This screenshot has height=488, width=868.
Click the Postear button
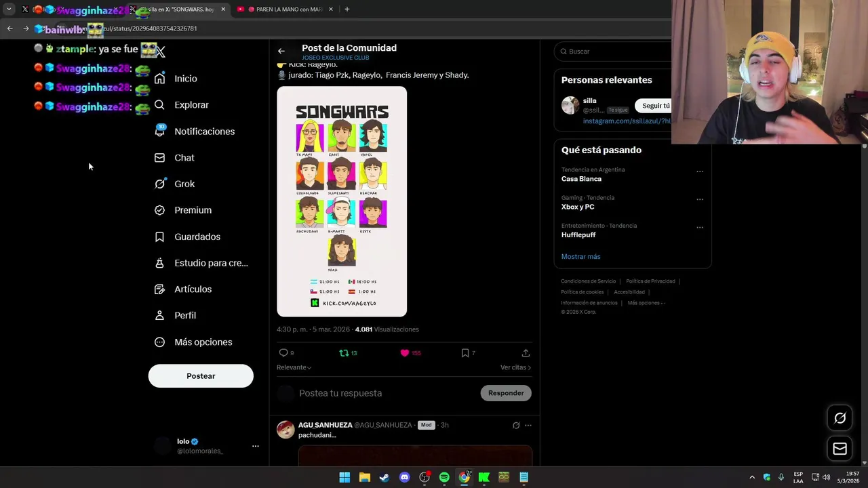[201, 376]
